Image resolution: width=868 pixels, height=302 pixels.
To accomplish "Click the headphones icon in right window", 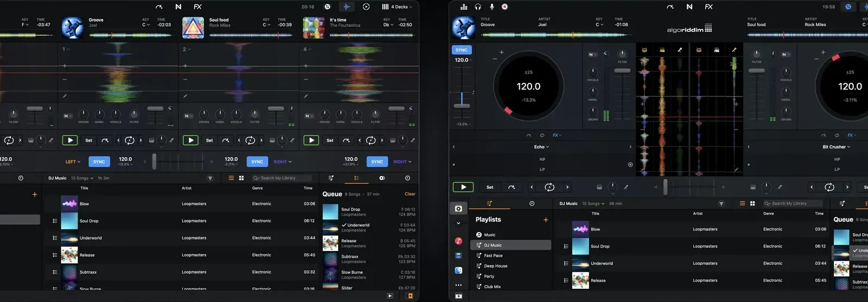I will pos(478,7).
